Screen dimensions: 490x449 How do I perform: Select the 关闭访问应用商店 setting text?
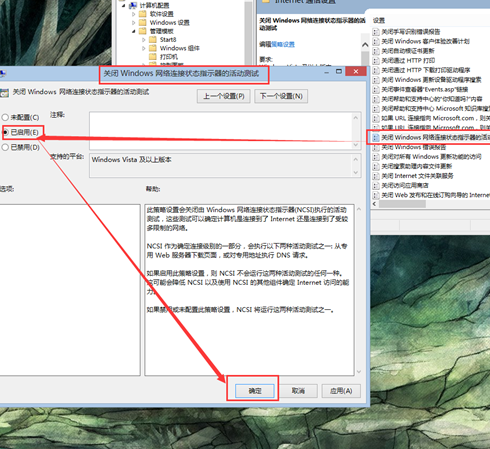point(405,185)
